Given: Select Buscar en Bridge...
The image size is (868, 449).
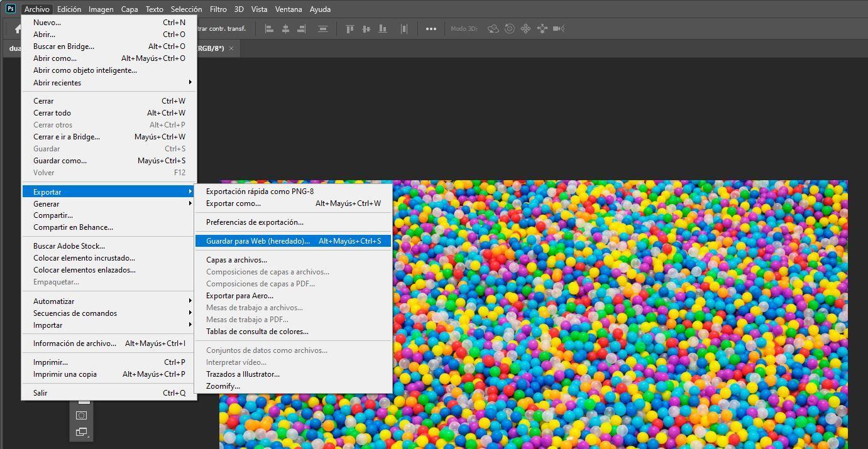Looking at the screenshot, I should tap(109, 46).
